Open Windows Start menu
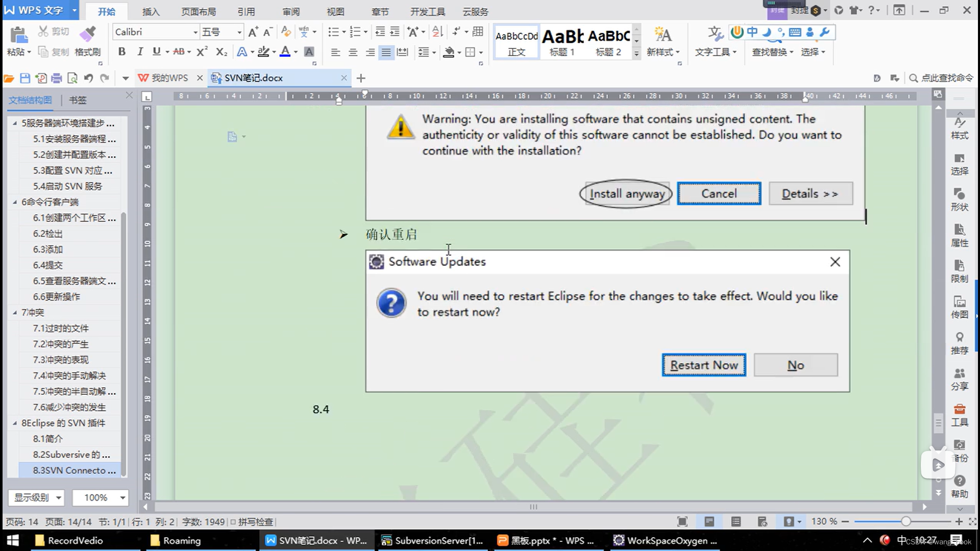This screenshot has width=980, height=551. pos(13,540)
